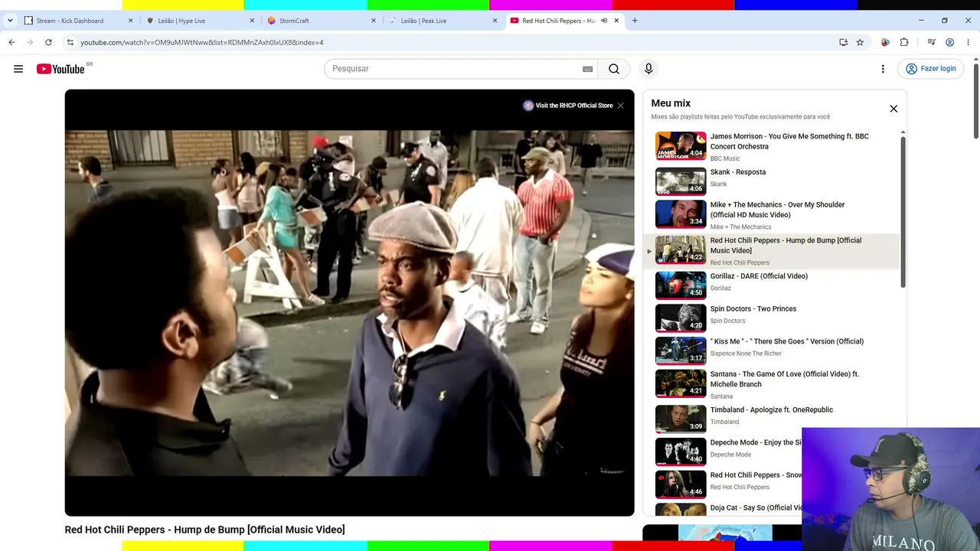Screen dimensions: 980x551
Task: Close the StormCraft tab
Action: pyautogui.click(x=374, y=21)
